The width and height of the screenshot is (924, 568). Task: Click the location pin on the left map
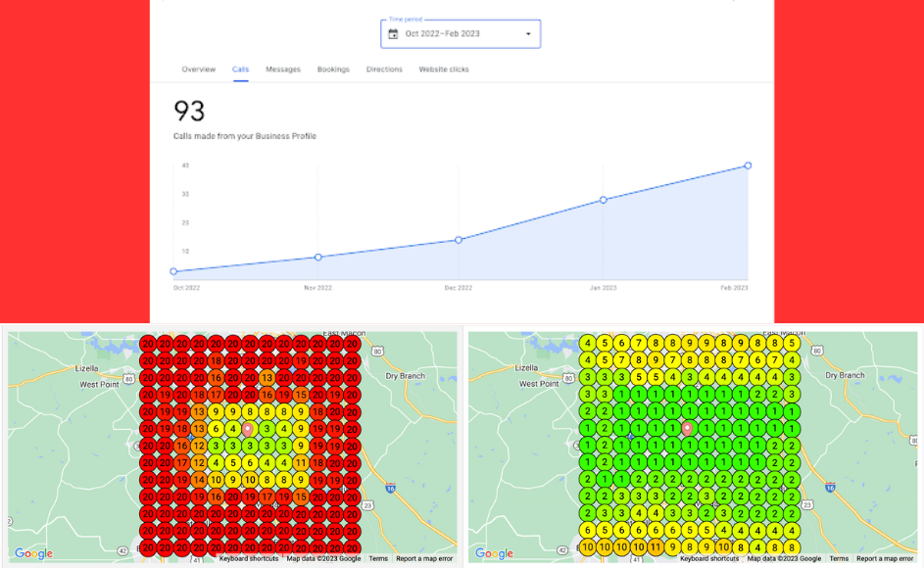[x=249, y=428]
